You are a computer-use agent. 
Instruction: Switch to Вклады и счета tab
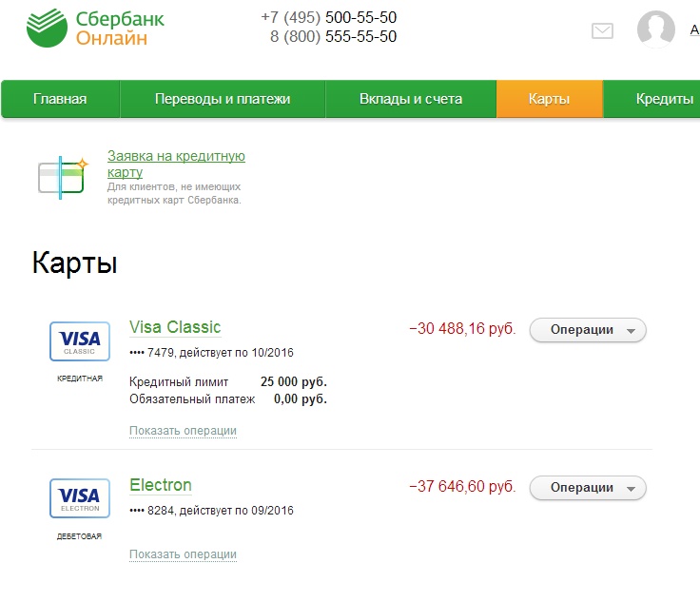[411, 99]
